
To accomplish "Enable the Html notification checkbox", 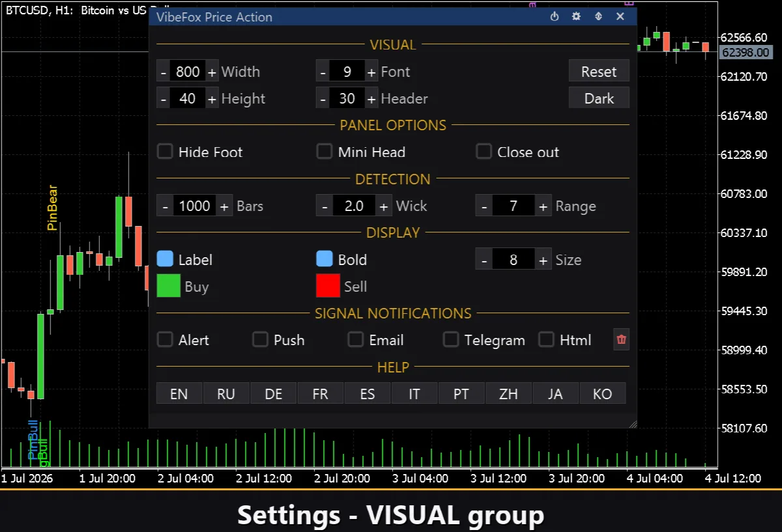I will (546, 339).
